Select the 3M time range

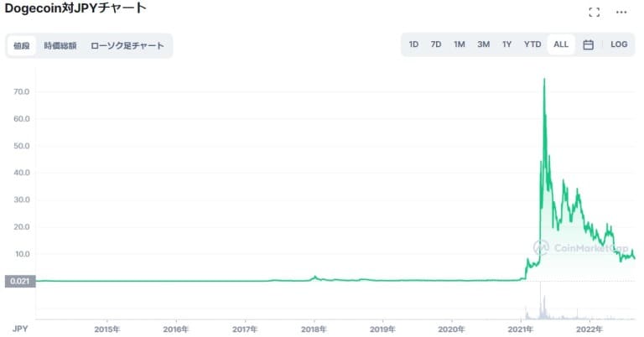(483, 44)
